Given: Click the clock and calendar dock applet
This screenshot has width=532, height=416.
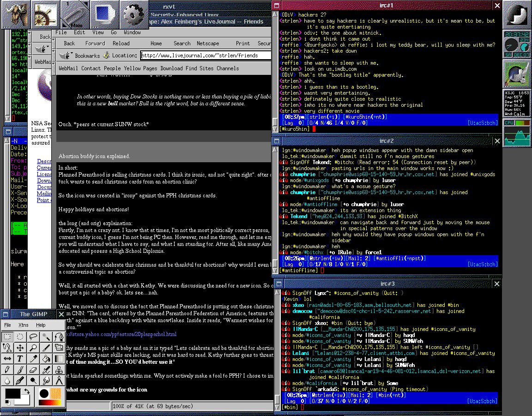Looking at the screenshot, I should pyautogui.click(x=517, y=44).
